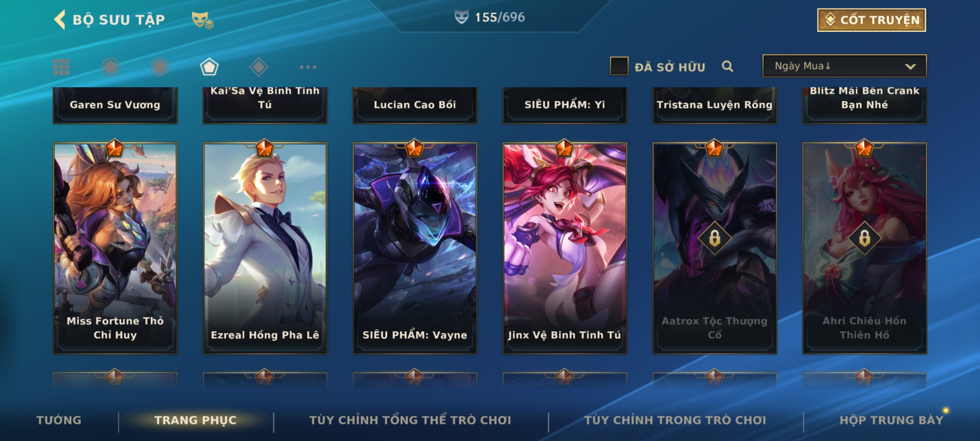Tap the lock icon on Ahri skin

click(x=864, y=238)
